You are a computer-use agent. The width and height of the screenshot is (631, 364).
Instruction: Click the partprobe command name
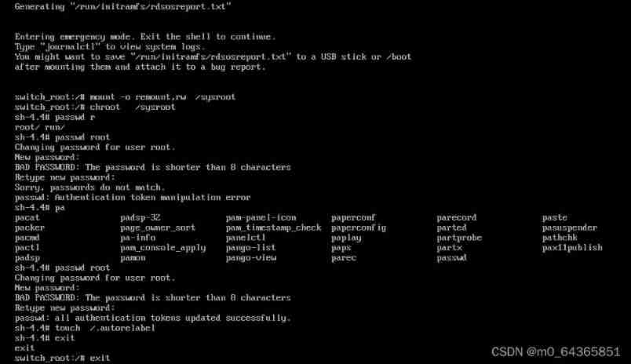click(459, 238)
